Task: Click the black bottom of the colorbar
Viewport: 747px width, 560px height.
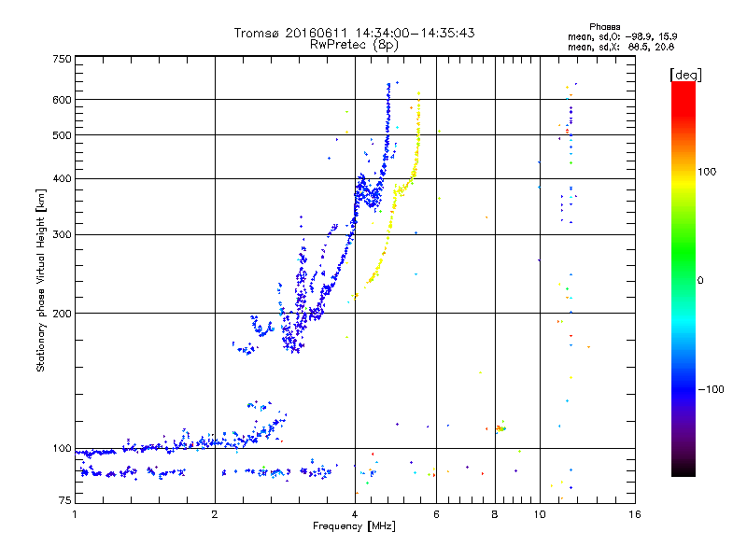Action: coord(684,469)
